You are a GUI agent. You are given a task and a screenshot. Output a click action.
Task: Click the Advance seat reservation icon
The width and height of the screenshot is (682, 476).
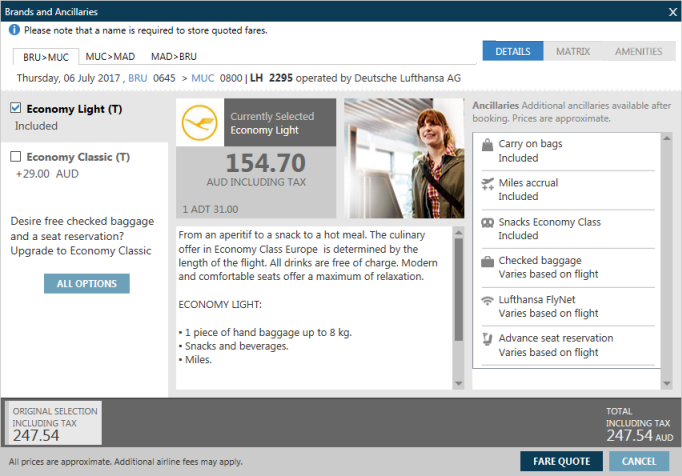(x=487, y=340)
